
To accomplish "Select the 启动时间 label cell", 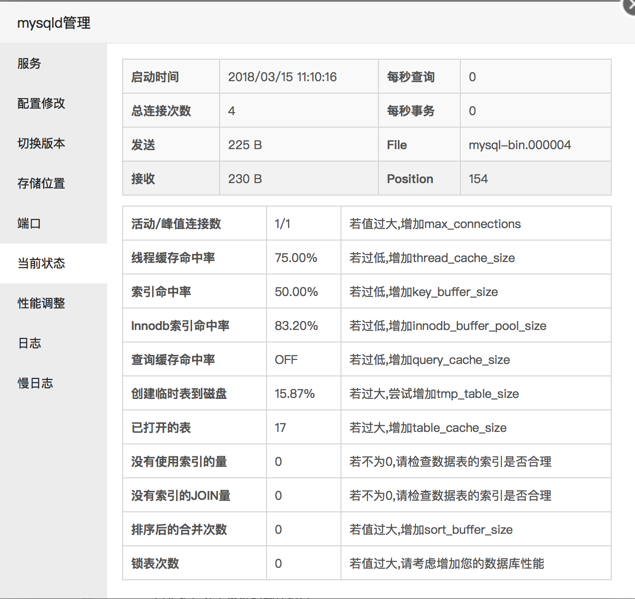I will pos(171,77).
